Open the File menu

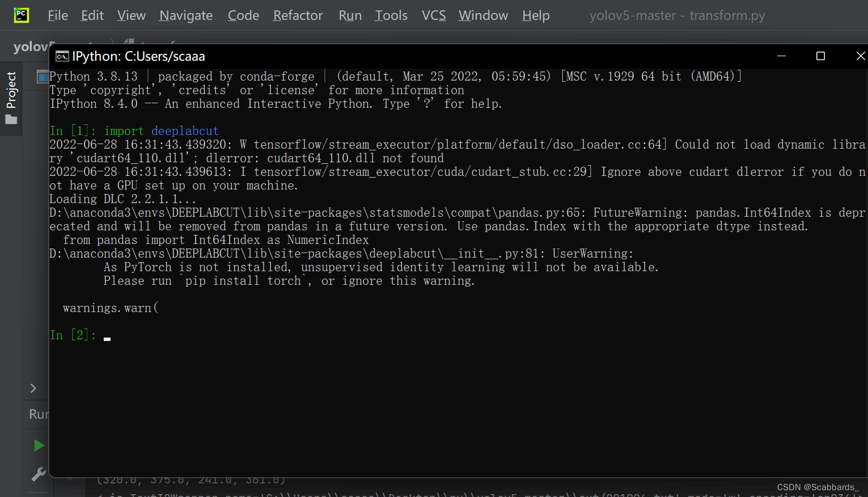click(58, 15)
